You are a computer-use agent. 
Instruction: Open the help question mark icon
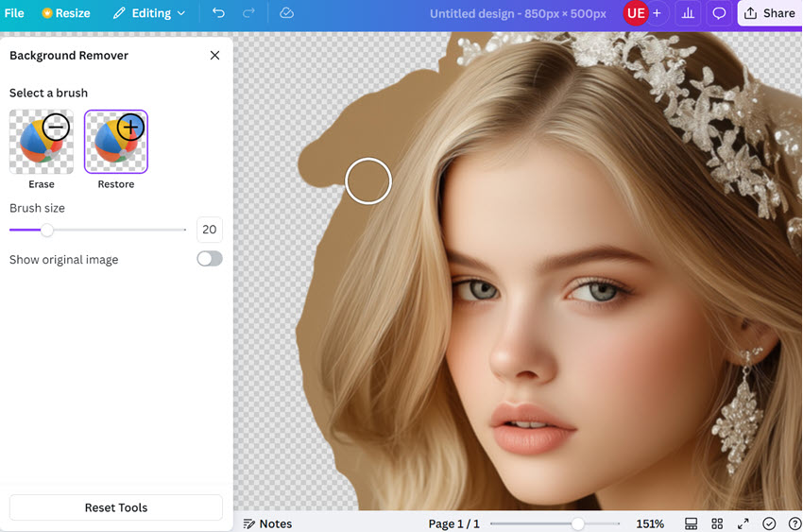[794, 523]
